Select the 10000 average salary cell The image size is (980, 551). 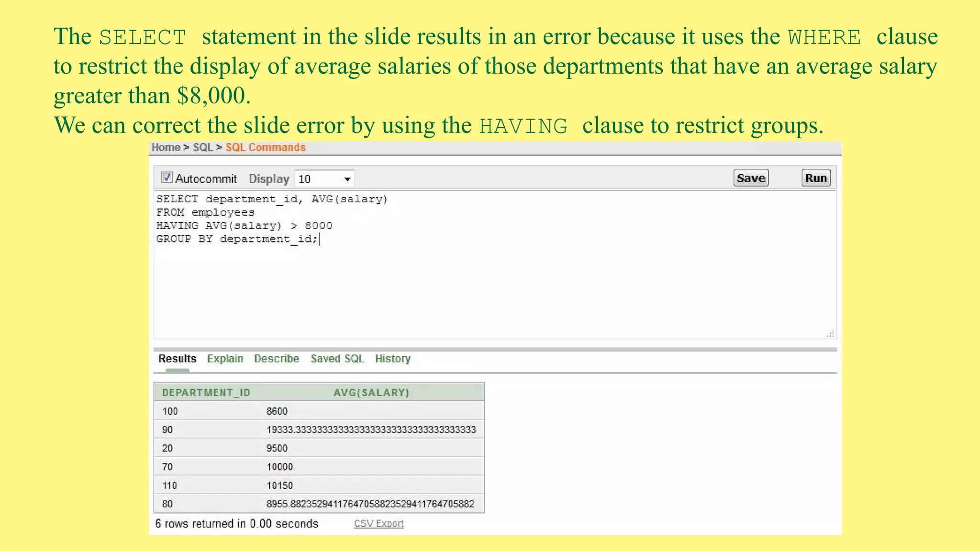coord(280,467)
